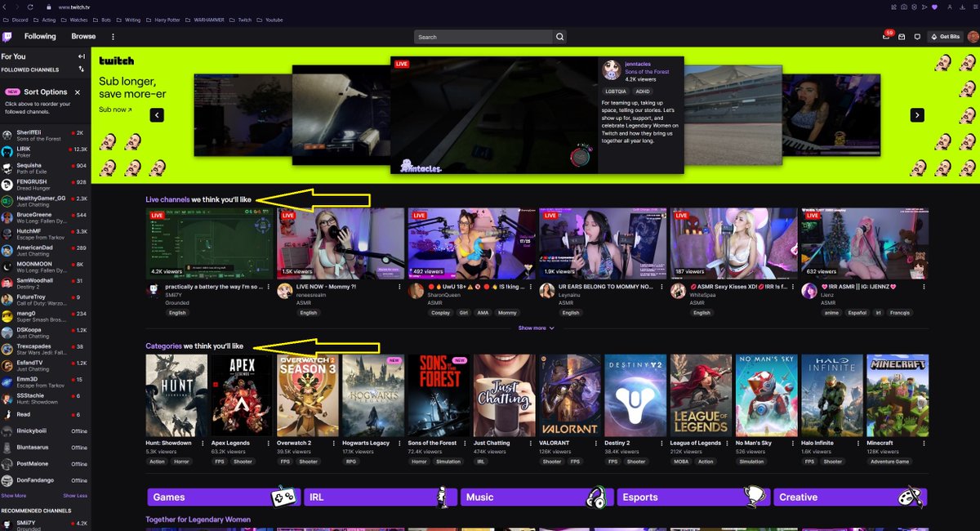The width and height of the screenshot is (980, 531).
Task: Select MOONMOON in followed channels
Action: tap(45, 267)
